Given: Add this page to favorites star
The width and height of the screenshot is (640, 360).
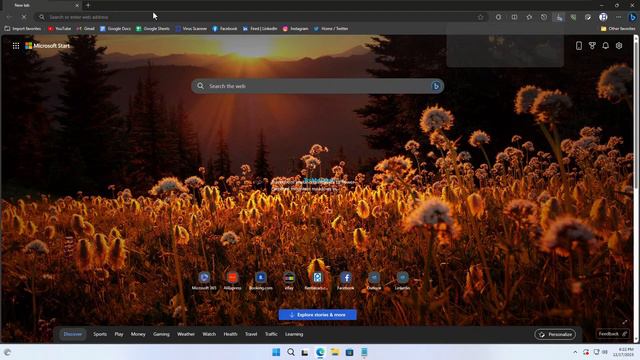Looking at the screenshot, I should [480, 17].
